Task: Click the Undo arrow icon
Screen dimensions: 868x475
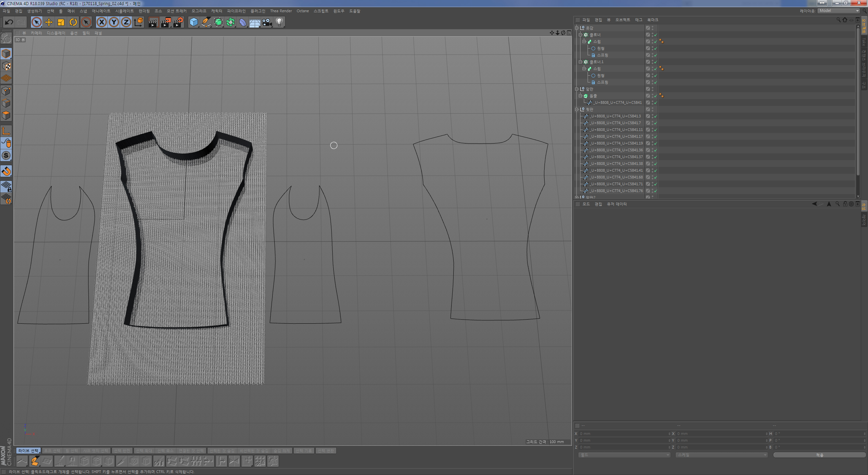Action: point(9,22)
